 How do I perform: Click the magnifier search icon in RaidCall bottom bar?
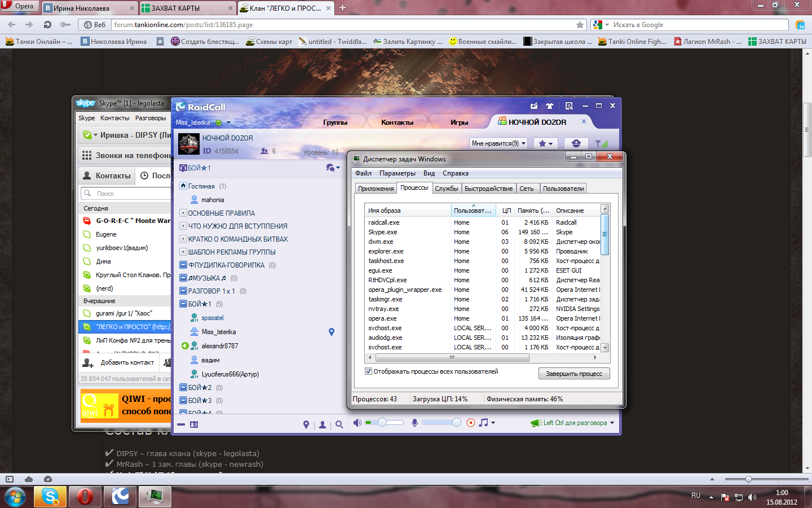339,424
